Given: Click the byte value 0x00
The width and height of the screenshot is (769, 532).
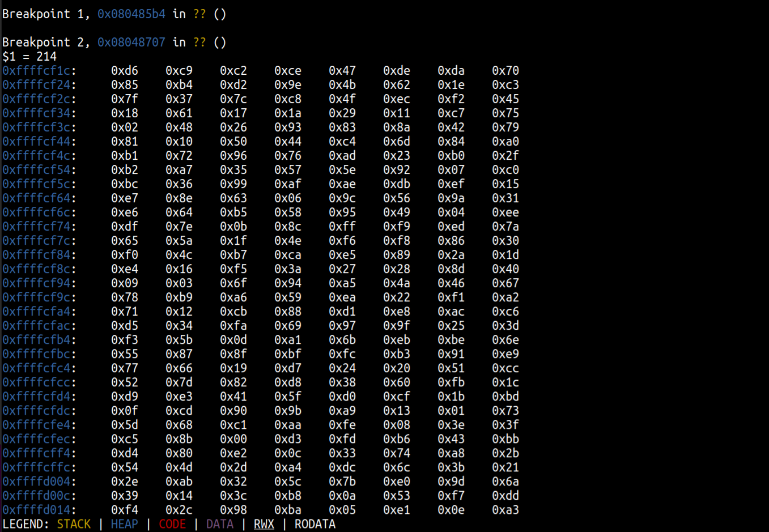Looking at the screenshot, I should click(x=233, y=439).
